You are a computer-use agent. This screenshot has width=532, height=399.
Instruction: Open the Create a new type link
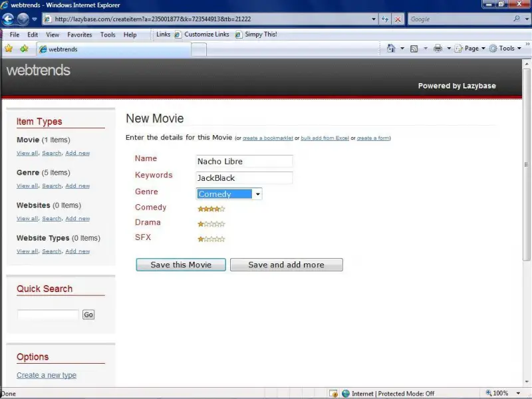point(47,375)
